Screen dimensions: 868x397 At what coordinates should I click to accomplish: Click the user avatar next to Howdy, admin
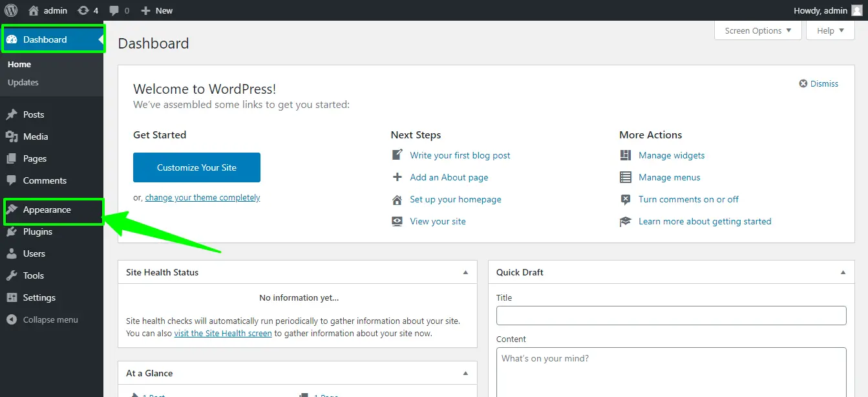coord(857,10)
